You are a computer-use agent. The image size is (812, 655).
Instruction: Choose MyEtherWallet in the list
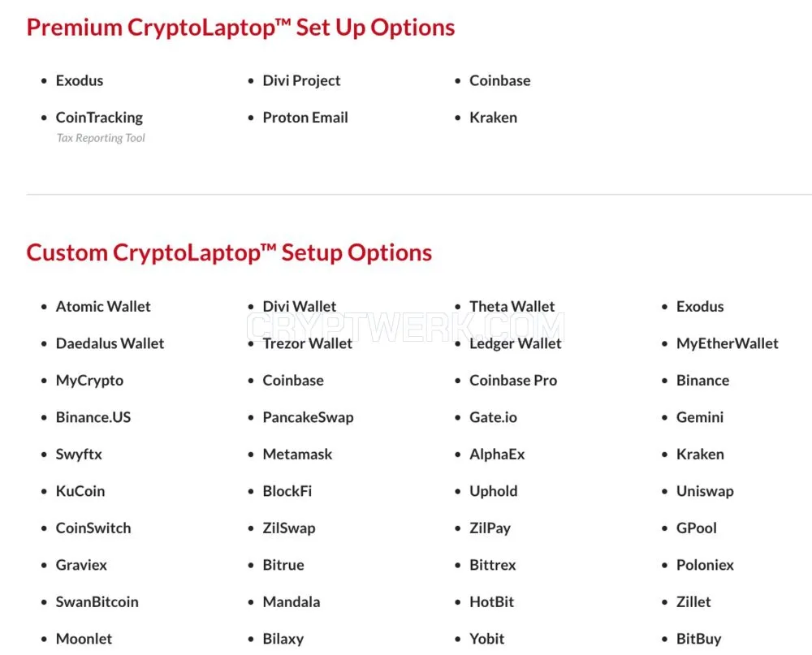point(727,343)
